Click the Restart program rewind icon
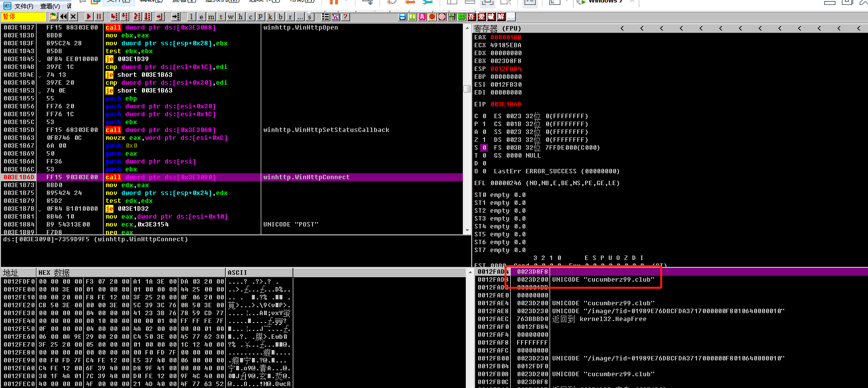Screen dimensions: 868x388 pos(63,17)
